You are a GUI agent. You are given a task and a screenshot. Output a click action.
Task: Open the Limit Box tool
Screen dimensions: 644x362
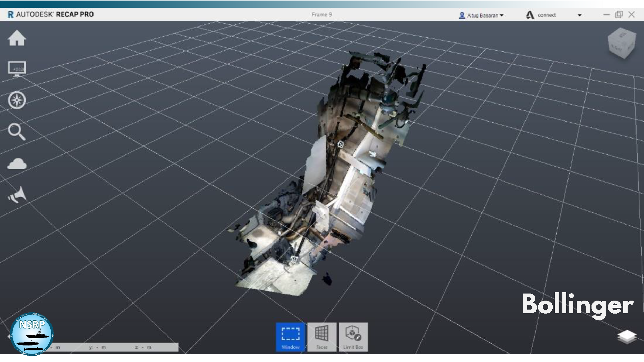pos(353,337)
